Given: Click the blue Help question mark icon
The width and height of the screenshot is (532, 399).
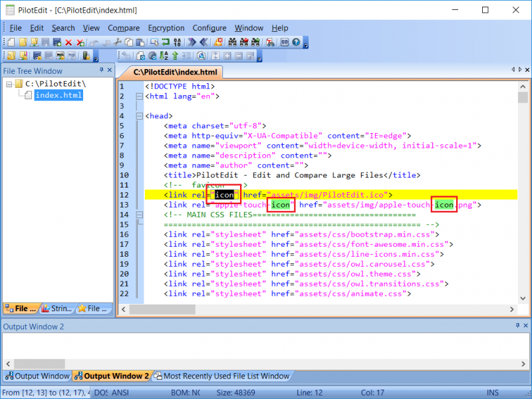Looking at the screenshot, I should (x=296, y=42).
